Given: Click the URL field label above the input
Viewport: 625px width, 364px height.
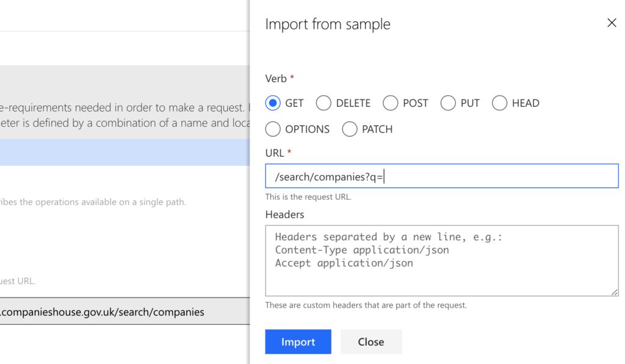Looking at the screenshot, I should [274, 153].
